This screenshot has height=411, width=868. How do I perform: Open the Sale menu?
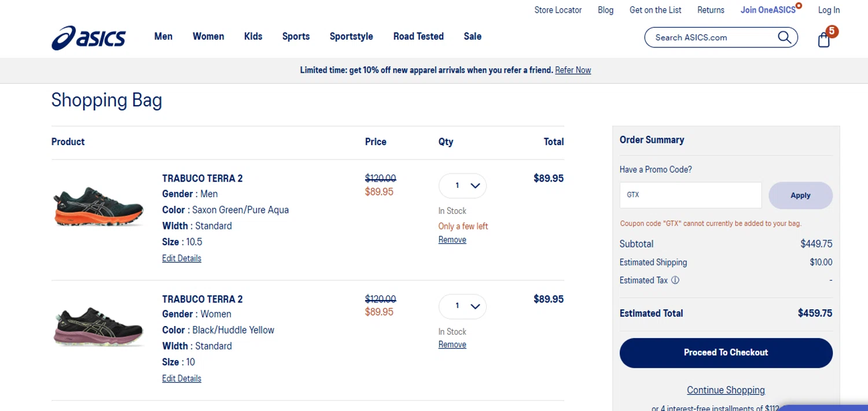472,36
